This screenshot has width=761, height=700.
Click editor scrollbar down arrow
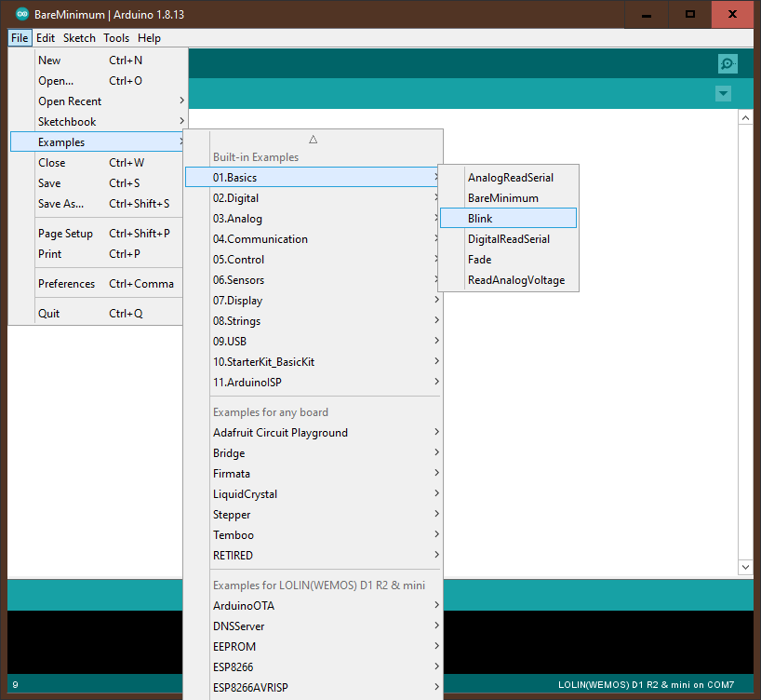[x=745, y=567]
